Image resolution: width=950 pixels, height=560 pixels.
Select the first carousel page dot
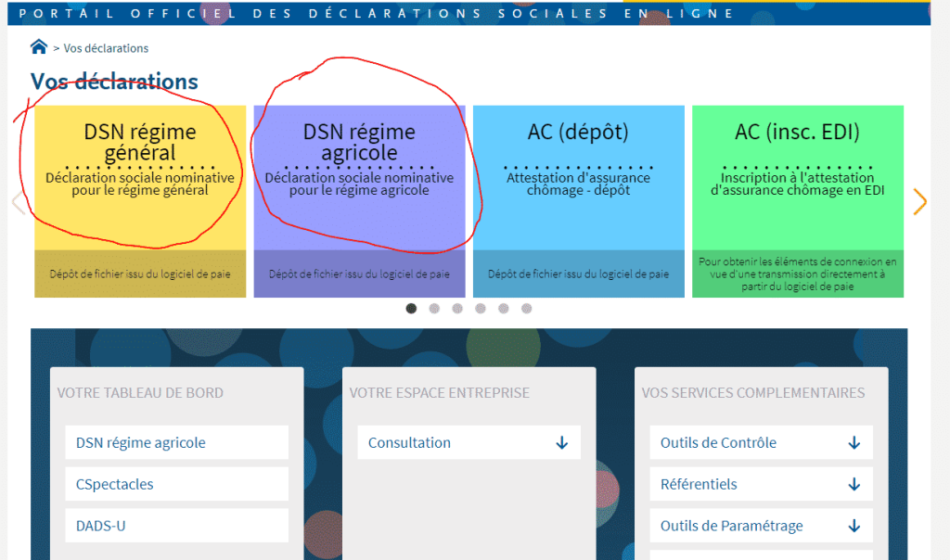point(411,309)
